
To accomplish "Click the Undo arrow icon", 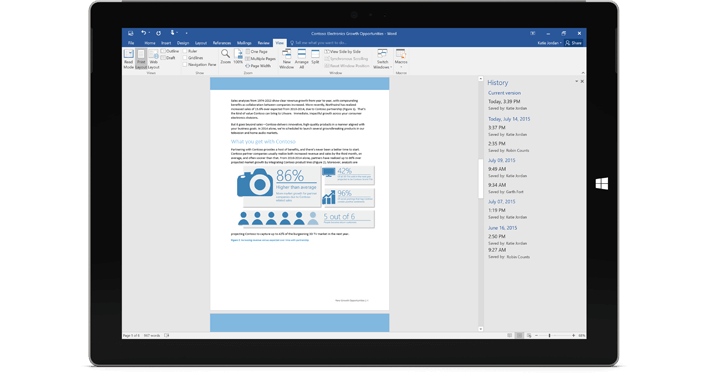I will pos(143,33).
